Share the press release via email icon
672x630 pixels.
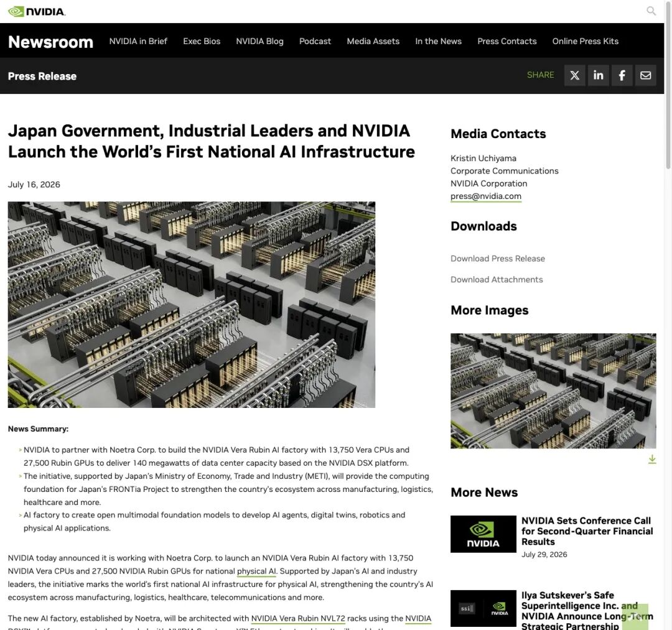click(645, 75)
